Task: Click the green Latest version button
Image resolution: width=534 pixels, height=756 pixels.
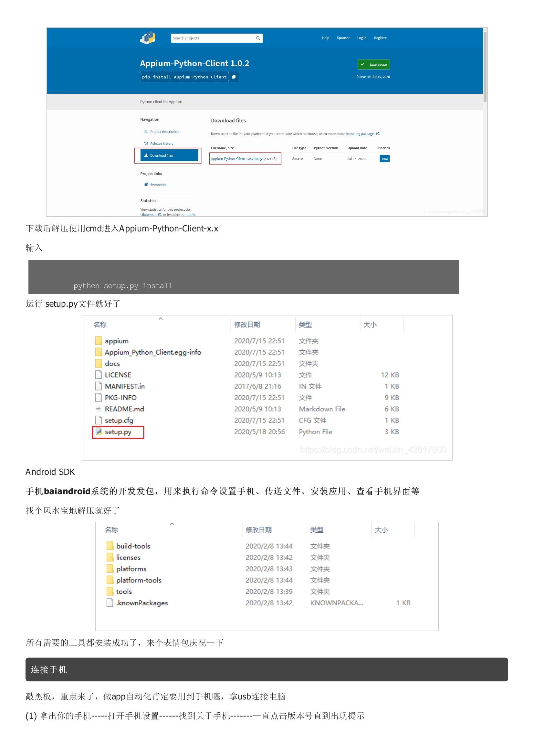Action: pyautogui.click(x=373, y=65)
